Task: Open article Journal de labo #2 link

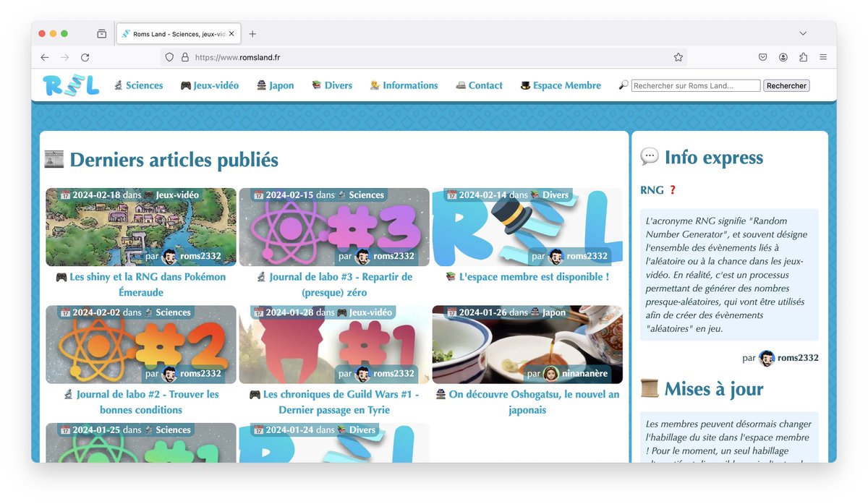Action: [x=140, y=402]
